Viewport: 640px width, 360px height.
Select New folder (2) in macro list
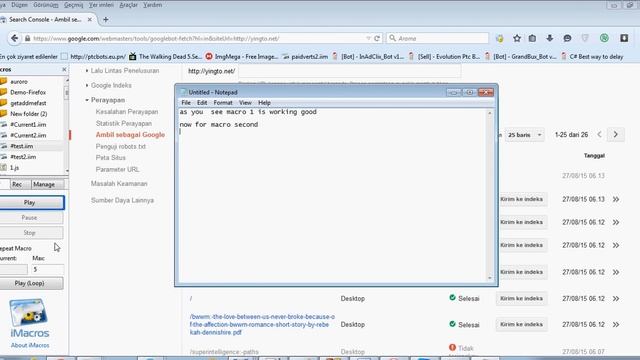click(29, 114)
